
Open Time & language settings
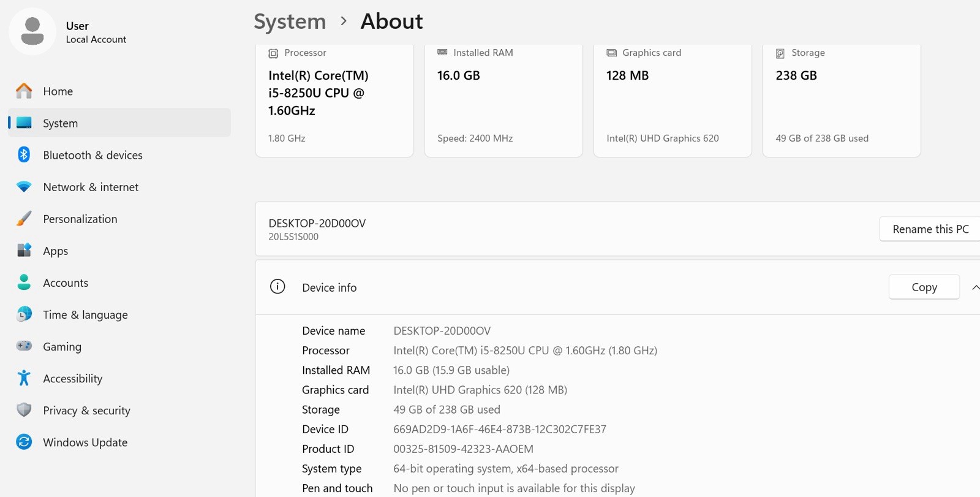click(119, 314)
